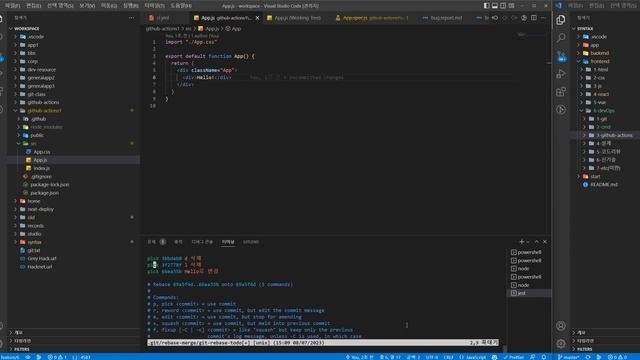This screenshot has height=360, width=640.
Task: Click the CRLF line ending status item
Action: point(448,357)
